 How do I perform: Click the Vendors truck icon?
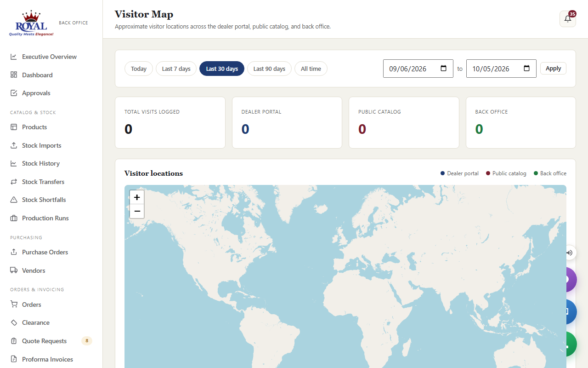pyautogui.click(x=14, y=270)
